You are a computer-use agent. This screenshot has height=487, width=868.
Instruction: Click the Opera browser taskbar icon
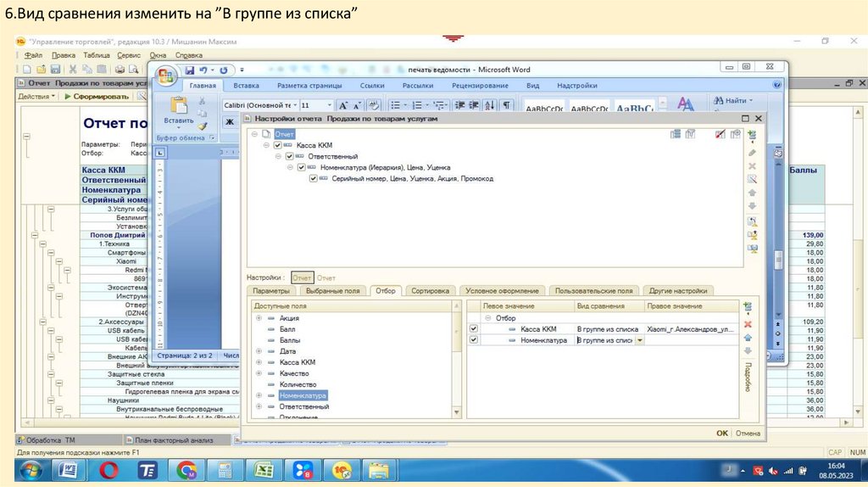[x=108, y=470]
